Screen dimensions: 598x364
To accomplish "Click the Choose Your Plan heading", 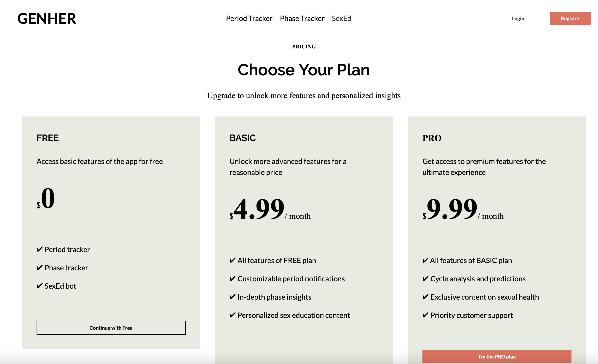I will point(304,70).
